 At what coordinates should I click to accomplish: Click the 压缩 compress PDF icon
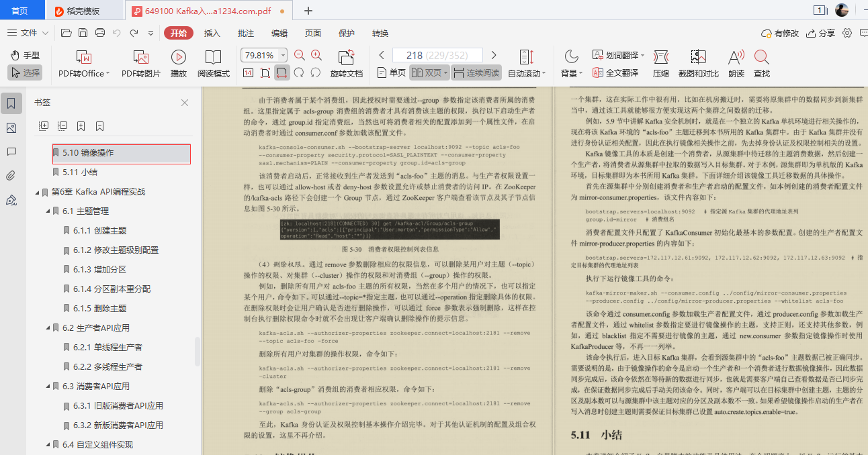click(x=661, y=63)
